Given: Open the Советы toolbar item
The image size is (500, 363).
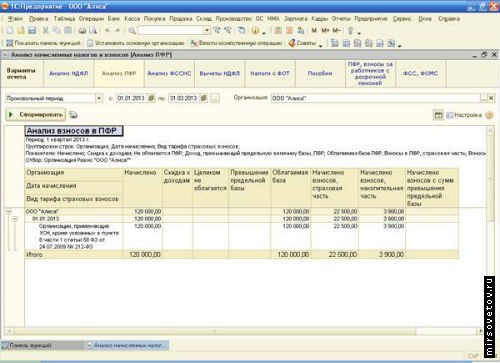Looking at the screenshot, I should click(302, 43).
